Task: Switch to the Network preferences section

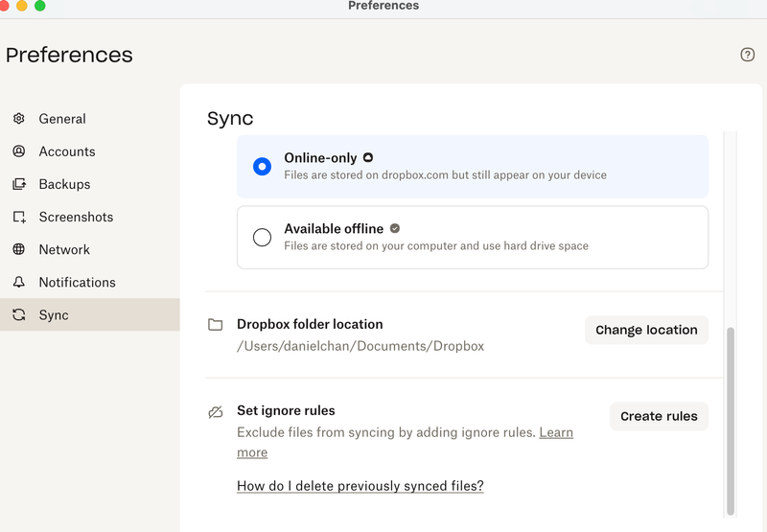Action: 64,249
